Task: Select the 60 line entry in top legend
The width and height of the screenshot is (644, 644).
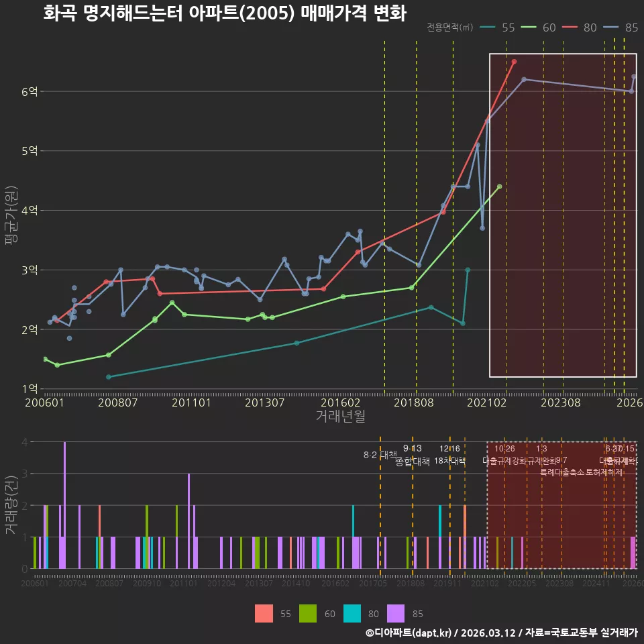Action: pos(539,28)
